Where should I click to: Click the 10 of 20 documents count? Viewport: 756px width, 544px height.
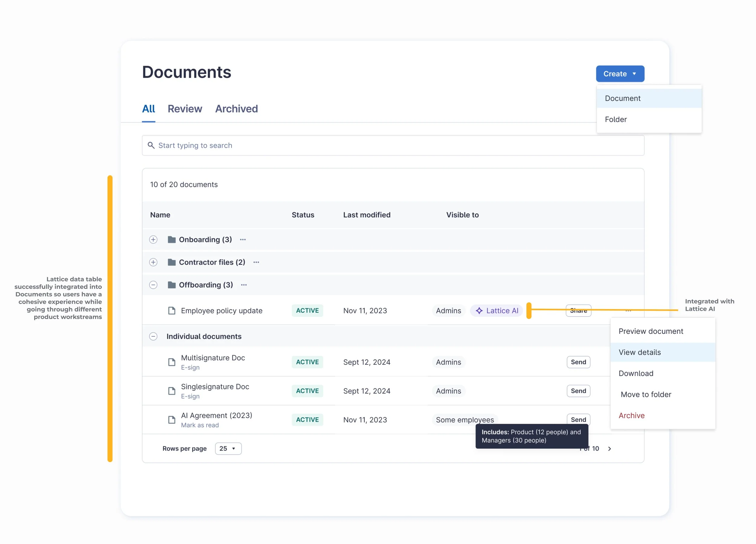click(x=184, y=184)
